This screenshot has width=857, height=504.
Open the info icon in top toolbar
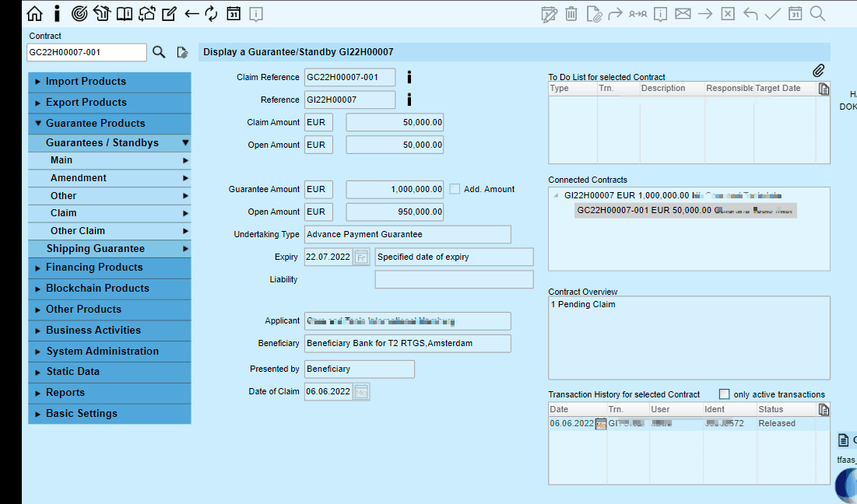tap(57, 14)
